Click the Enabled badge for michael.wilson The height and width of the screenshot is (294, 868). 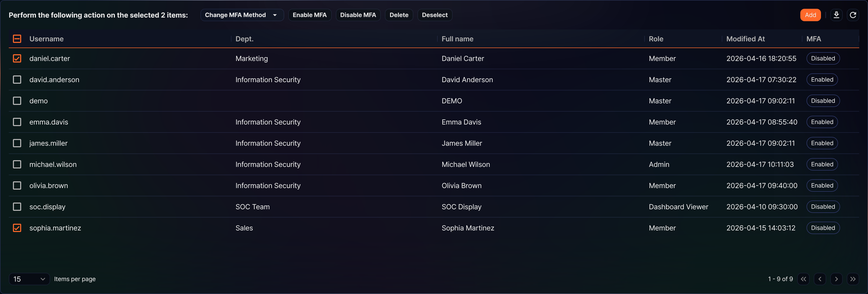(822, 164)
